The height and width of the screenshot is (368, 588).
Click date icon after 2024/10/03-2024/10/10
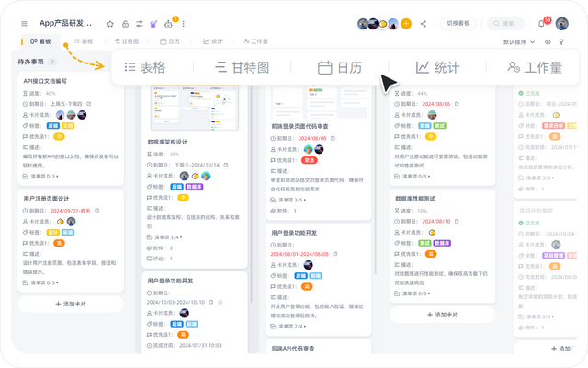tap(210, 302)
